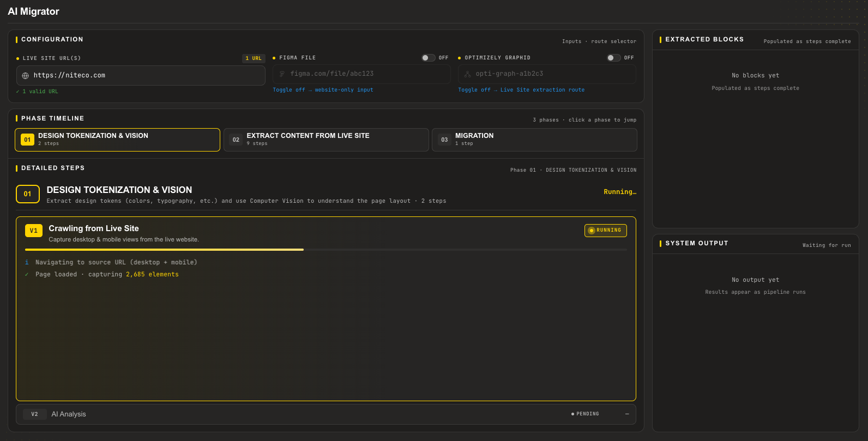Click the System Output panel heading
The image size is (868, 441).
click(x=697, y=243)
